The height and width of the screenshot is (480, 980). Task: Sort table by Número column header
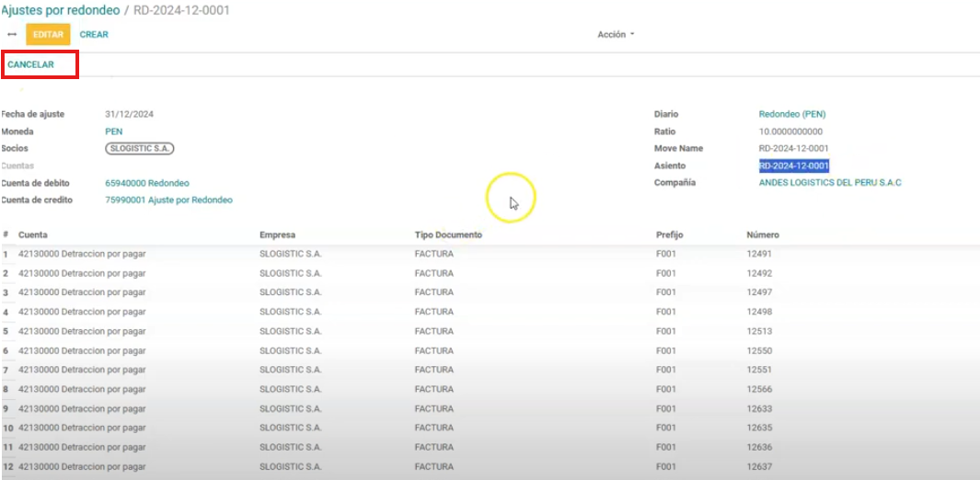tap(763, 235)
